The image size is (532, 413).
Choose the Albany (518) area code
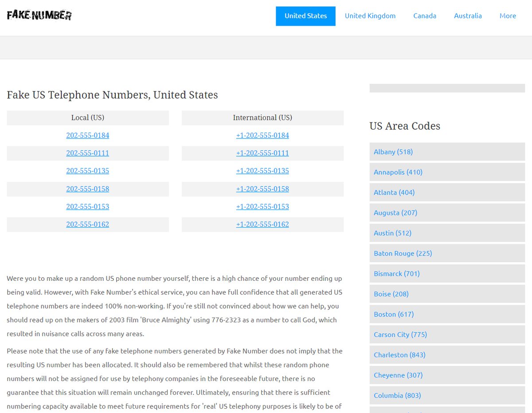coord(393,152)
